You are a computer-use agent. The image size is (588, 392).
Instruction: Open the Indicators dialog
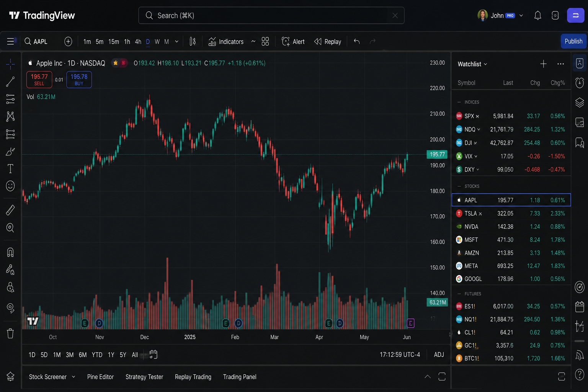point(226,41)
